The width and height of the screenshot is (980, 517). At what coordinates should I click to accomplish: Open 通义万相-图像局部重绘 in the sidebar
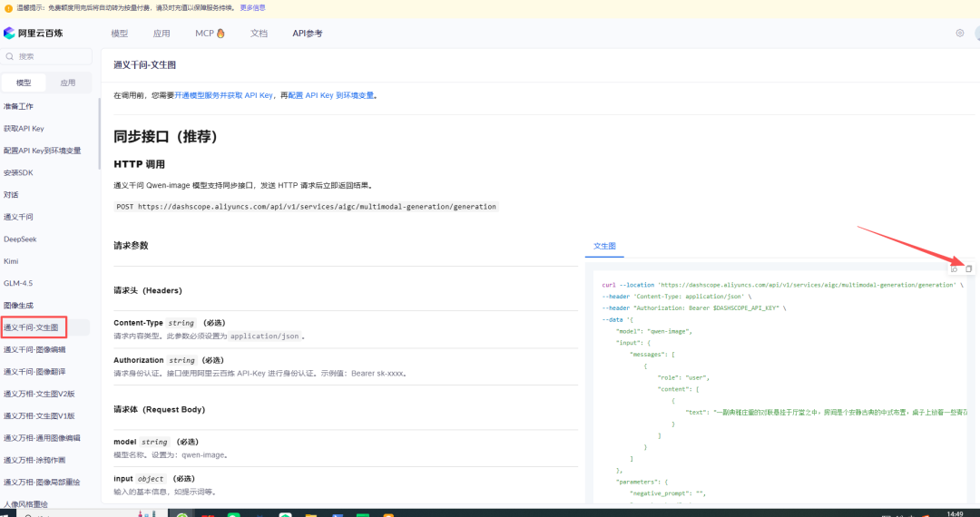(42, 482)
